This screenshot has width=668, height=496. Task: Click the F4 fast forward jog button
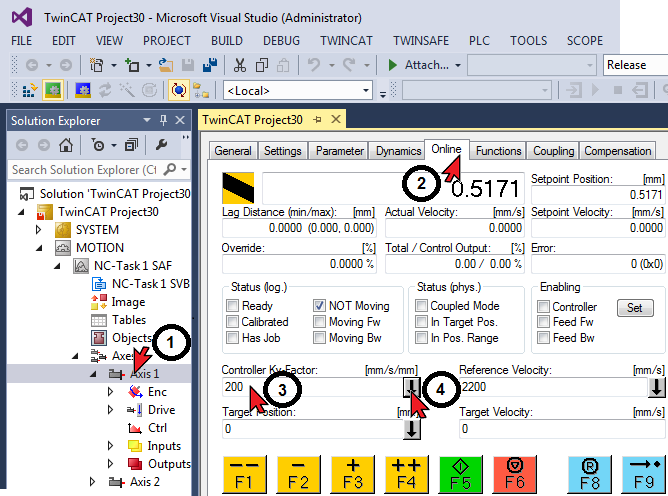[x=406, y=475]
